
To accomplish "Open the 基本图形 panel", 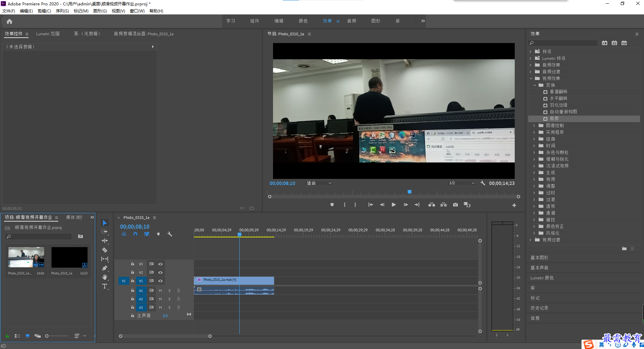I will 539,258.
